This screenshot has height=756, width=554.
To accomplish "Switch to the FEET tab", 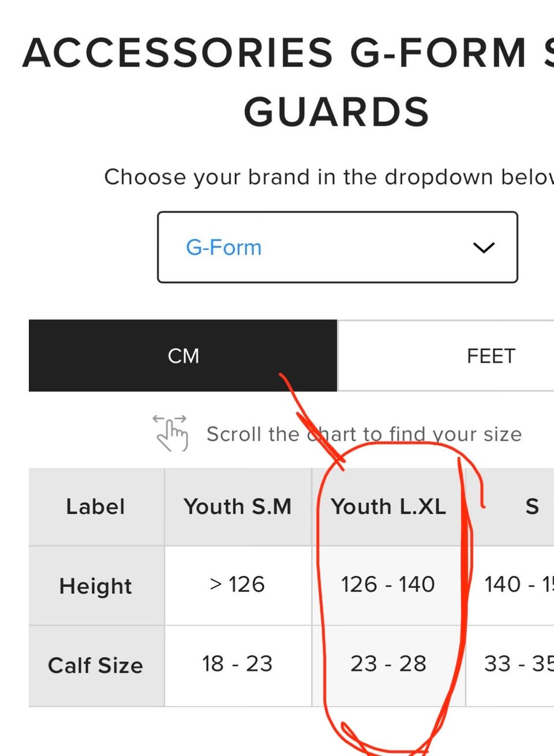I will tap(491, 356).
